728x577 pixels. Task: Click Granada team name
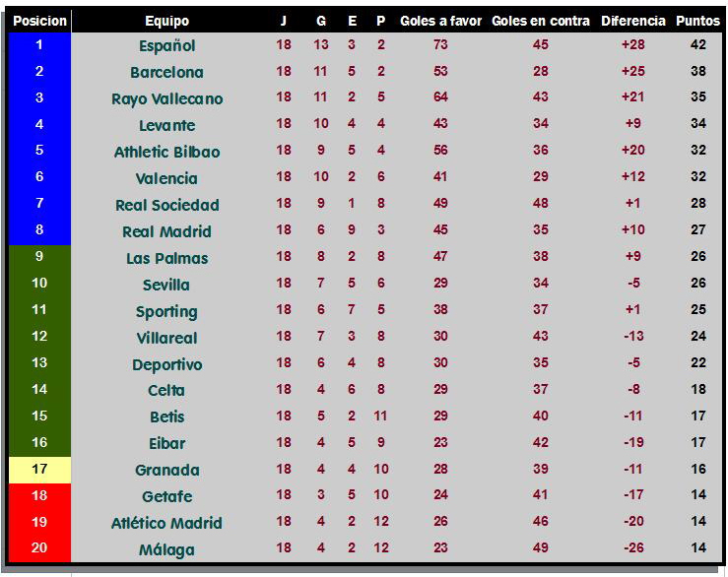coord(167,470)
